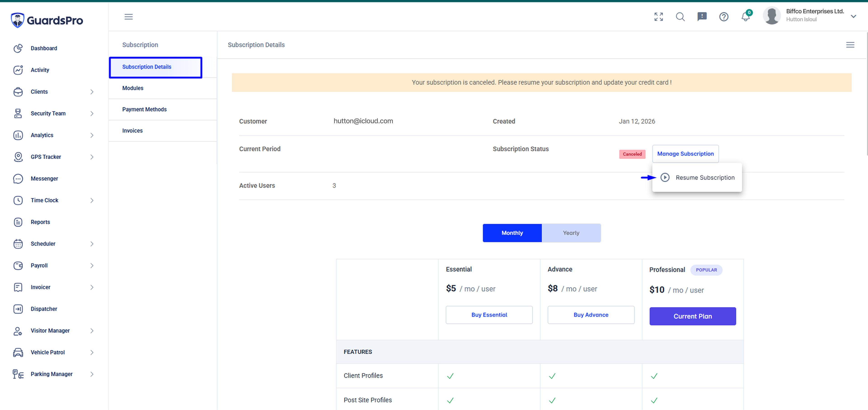The width and height of the screenshot is (868, 410).
Task: Click the Buy Essential button
Action: [x=489, y=315]
